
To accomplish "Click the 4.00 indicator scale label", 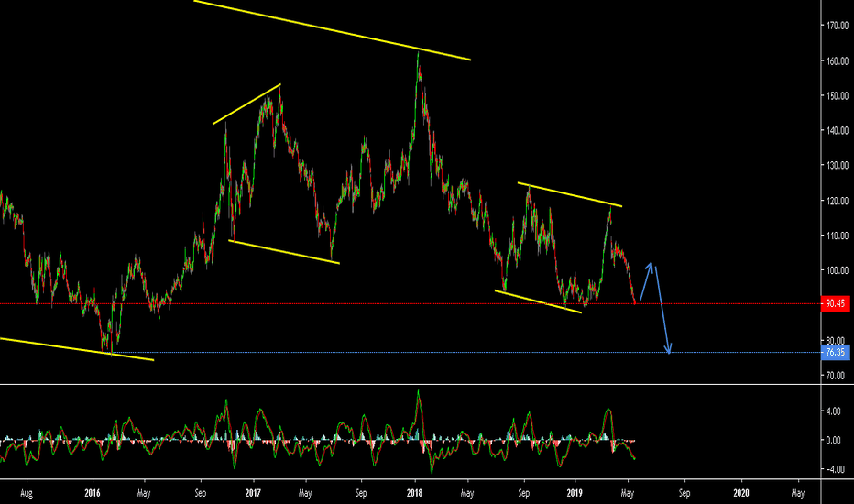I will 833,411.
